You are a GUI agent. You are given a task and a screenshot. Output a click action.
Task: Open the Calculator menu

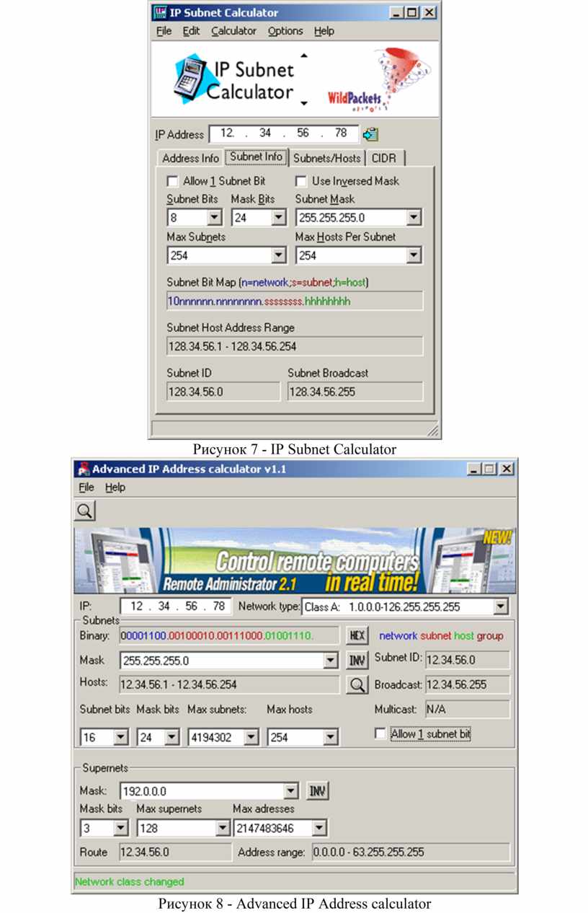(233, 31)
